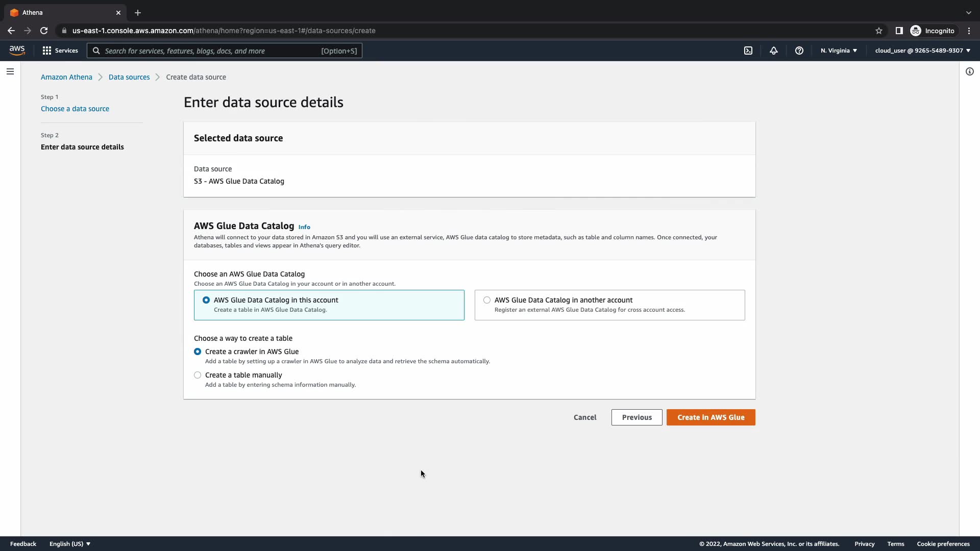This screenshot has width=980, height=551.
Task: Open the notifications bell icon
Action: tap(774, 51)
